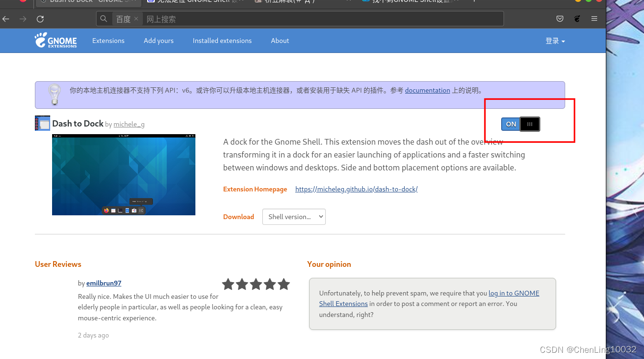Go to Installed extensions page
The width and height of the screenshot is (644, 359).
[x=222, y=41]
